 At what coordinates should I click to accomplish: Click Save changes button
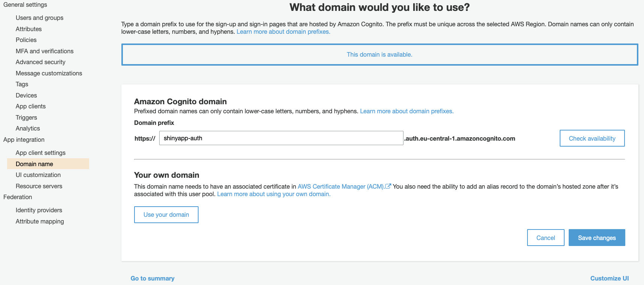(x=597, y=238)
